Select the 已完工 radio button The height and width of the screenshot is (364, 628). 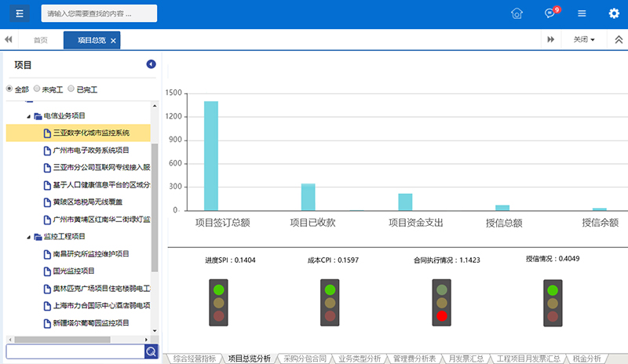click(x=71, y=89)
